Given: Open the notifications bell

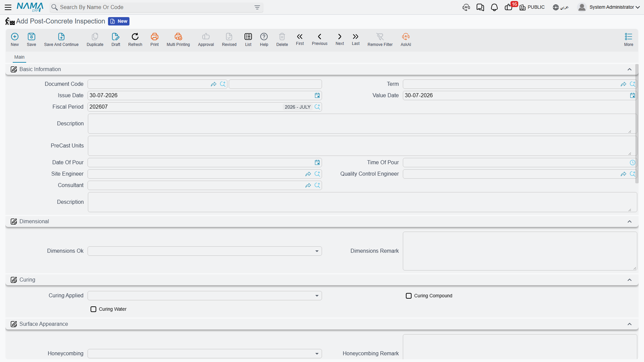Looking at the screenshot, I should (x=494, y=7).
